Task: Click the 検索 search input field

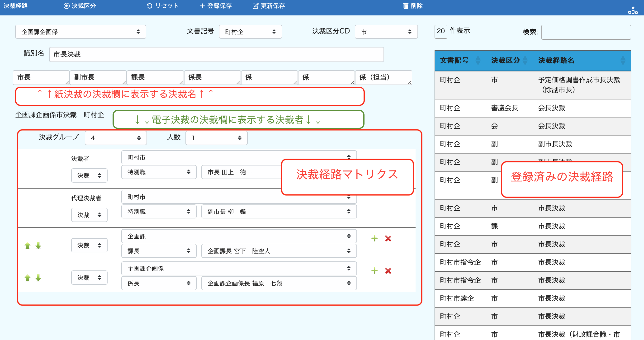Action: pos(586,32)
